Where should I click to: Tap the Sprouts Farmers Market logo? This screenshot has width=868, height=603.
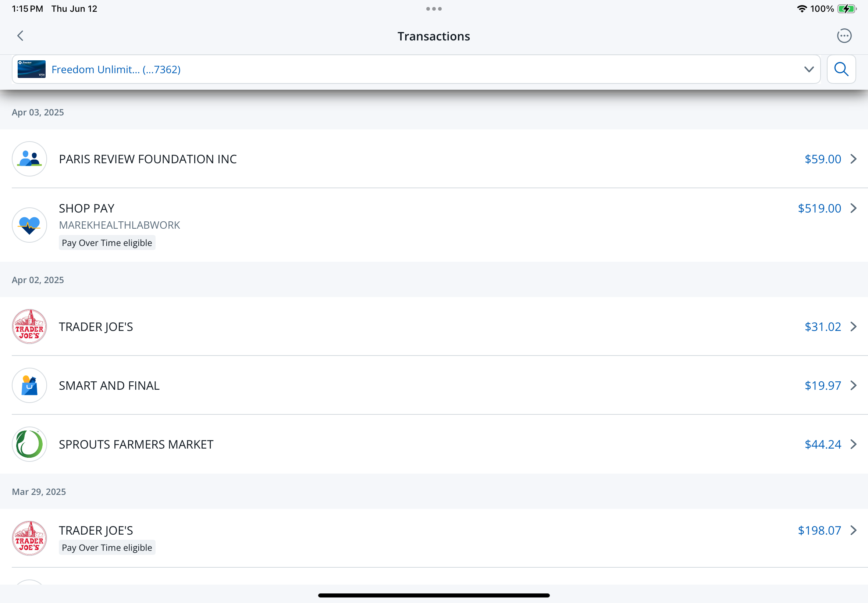point(29,444)
